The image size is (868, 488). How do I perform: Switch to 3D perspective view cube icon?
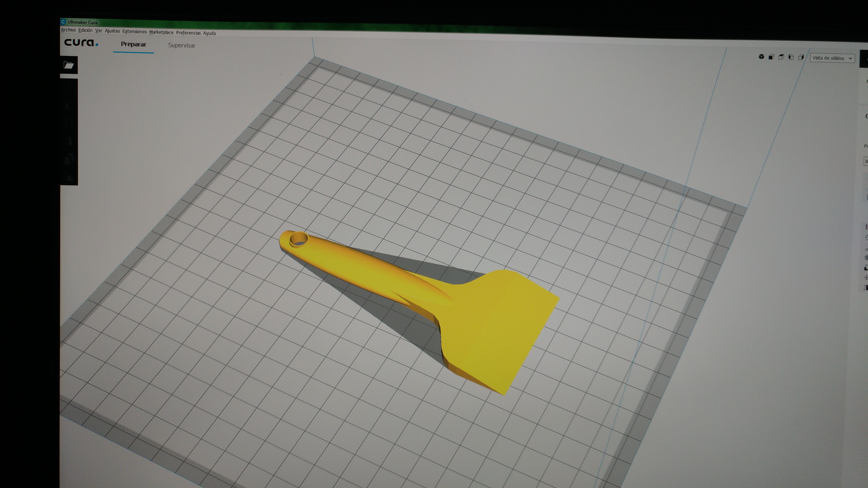pyautogui.click(x=761, y=57)
